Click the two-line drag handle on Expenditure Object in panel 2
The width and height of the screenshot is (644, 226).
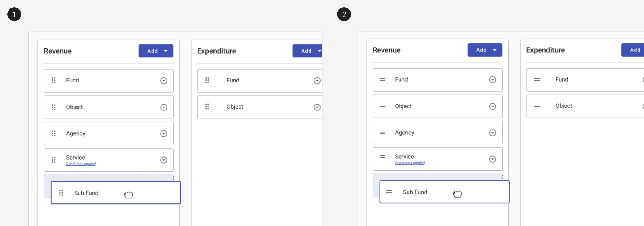[x=537, y=106]
